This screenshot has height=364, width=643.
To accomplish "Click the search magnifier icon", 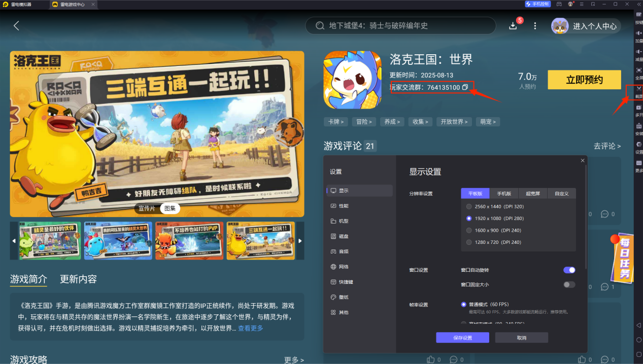I will tap(320, 26).
